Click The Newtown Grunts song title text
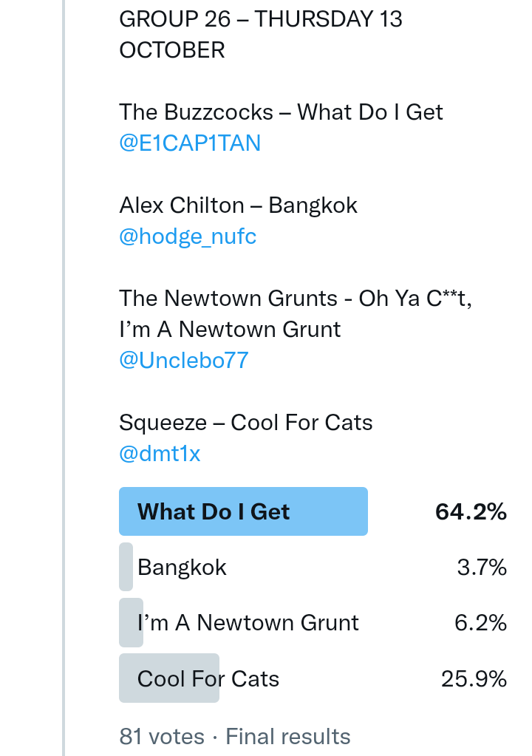Image resolution: width=532 pixels, height=756 pixels. click(x=296, y=313)
